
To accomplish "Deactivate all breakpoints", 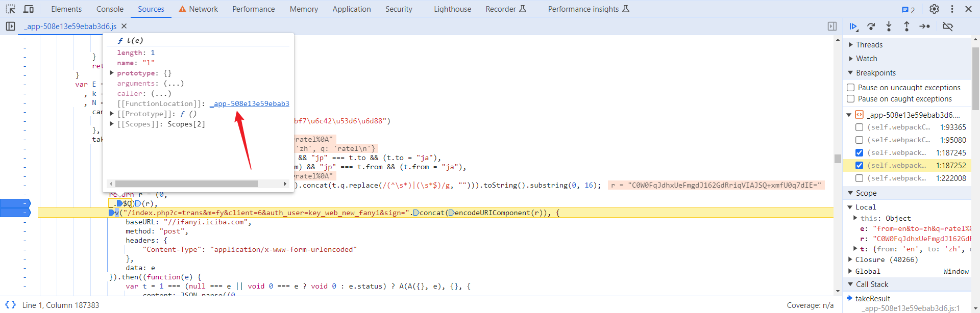I will click(947, 27).
